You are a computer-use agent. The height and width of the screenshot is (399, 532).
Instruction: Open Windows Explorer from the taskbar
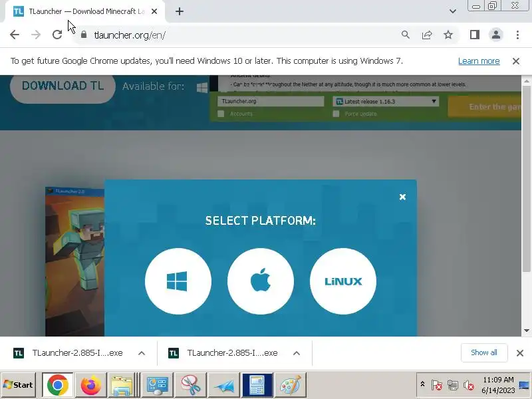point(122,385)
